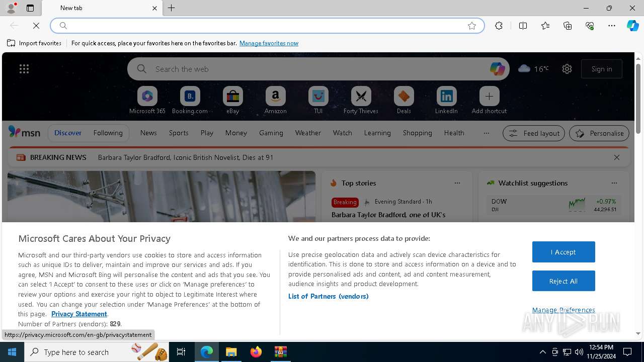The height and width of the screenshot is (362, 644).
Task: Open the Favorites list icon
Action: (x=545, y=26)
